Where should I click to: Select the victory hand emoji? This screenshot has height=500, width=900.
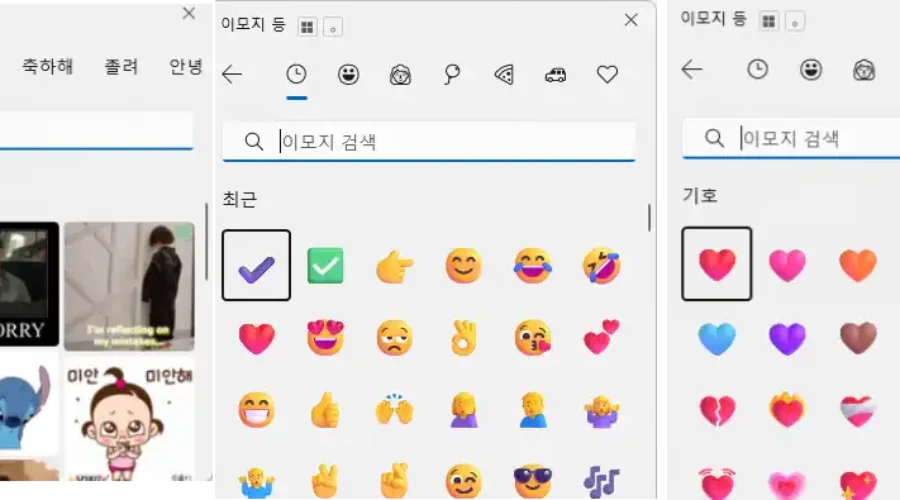click(x=325, y=481)
